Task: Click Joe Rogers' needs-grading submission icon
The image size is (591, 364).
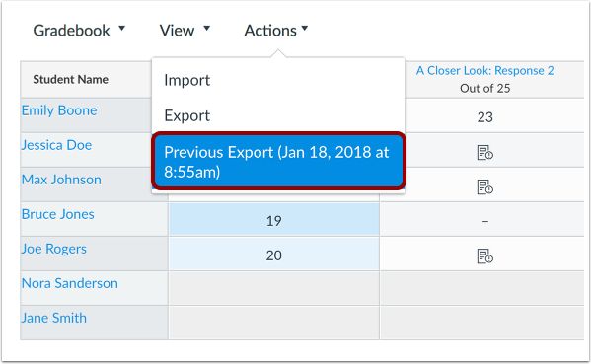Action: 485,256
